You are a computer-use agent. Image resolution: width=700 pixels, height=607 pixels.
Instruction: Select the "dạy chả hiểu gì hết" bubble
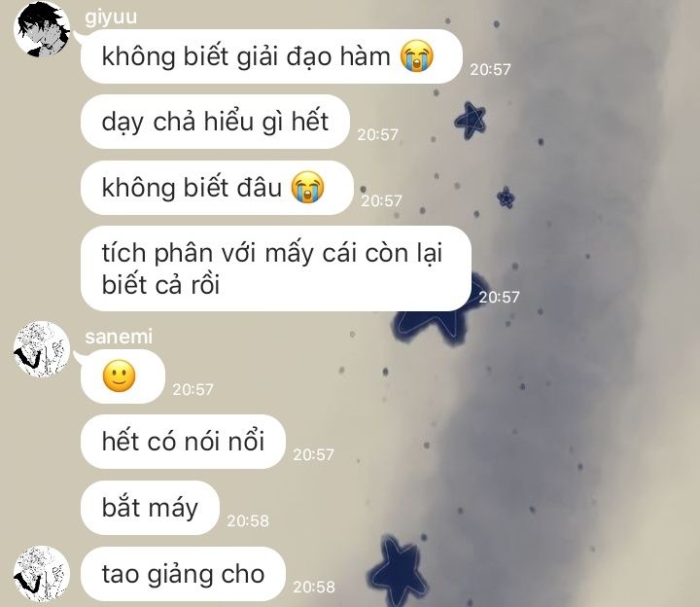click(215, 122)
